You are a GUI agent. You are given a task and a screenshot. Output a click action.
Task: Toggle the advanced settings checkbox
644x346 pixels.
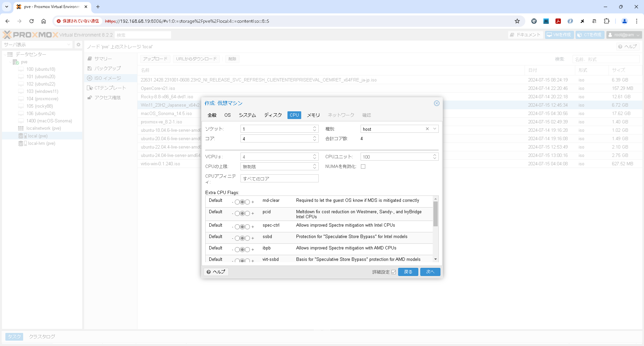(x=394, y=272)
